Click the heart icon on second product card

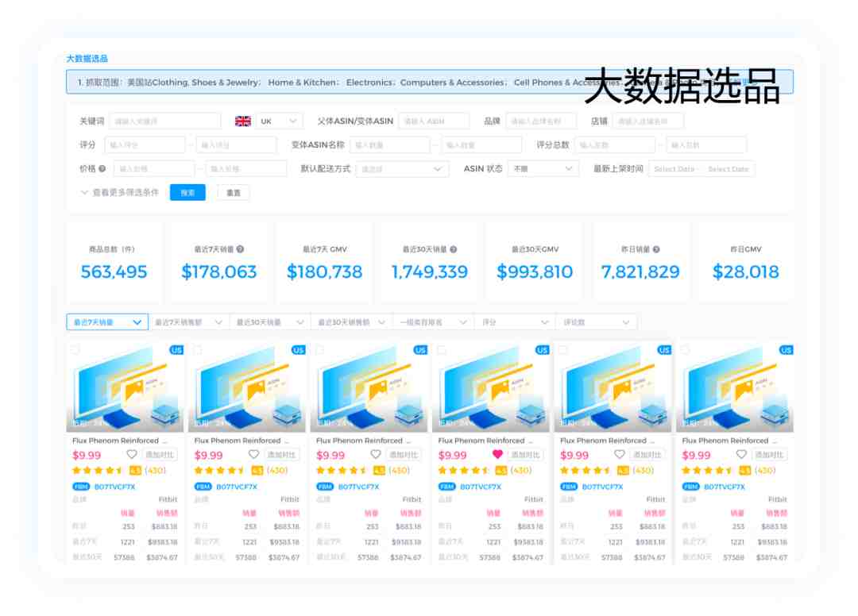[x=254, y=454]
